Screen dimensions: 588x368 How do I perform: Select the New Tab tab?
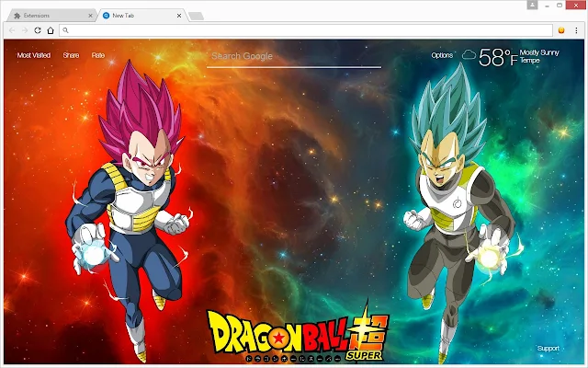click(x=141, y=16)
